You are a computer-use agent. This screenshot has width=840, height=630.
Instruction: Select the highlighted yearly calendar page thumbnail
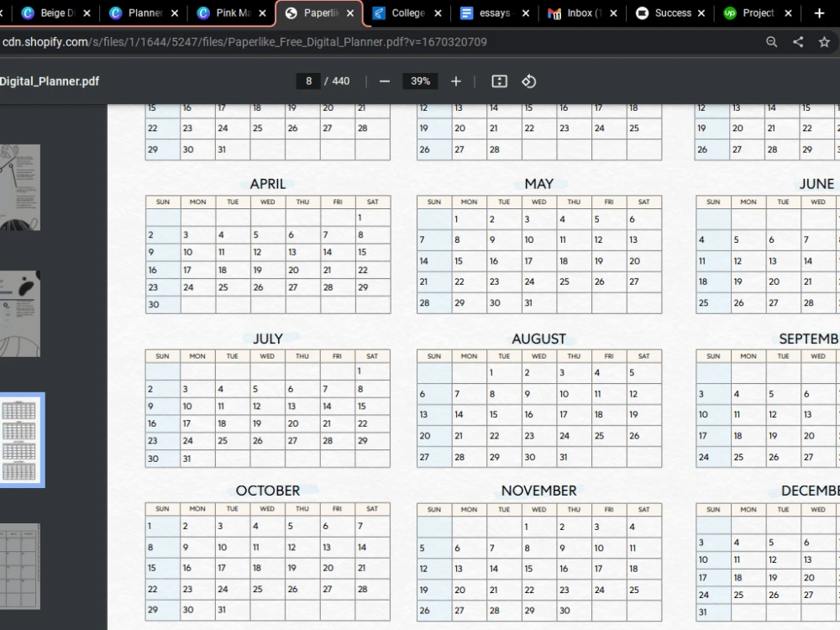pyautogui.click(x=20, y=440)
